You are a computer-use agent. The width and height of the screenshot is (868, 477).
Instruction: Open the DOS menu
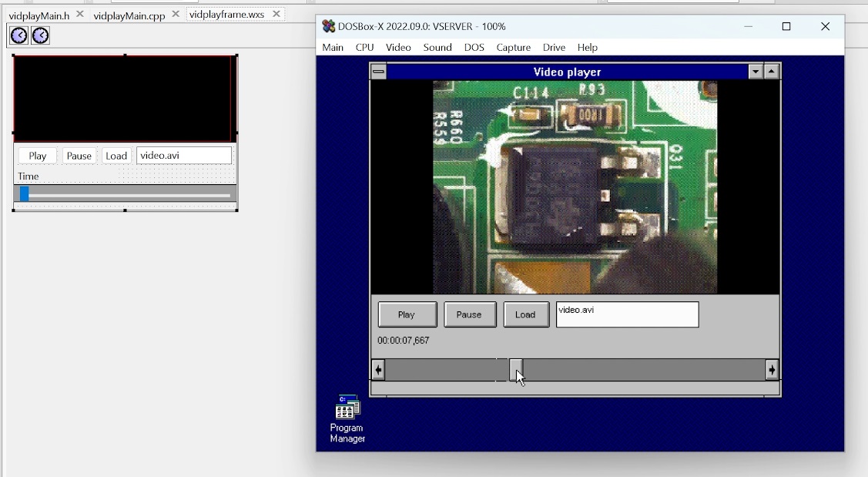coord(474,48)
